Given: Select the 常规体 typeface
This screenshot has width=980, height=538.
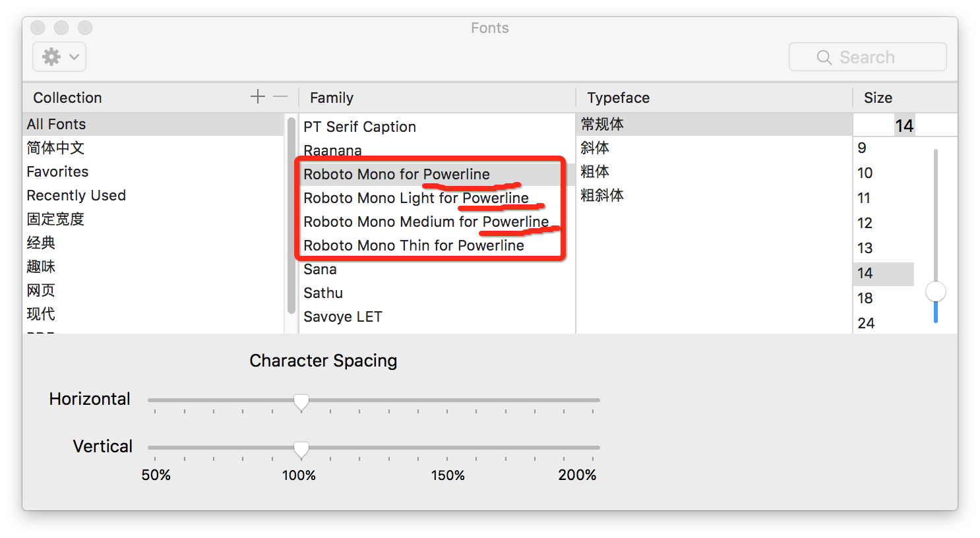Looking at the screenshot, I should tap(714, 124).
